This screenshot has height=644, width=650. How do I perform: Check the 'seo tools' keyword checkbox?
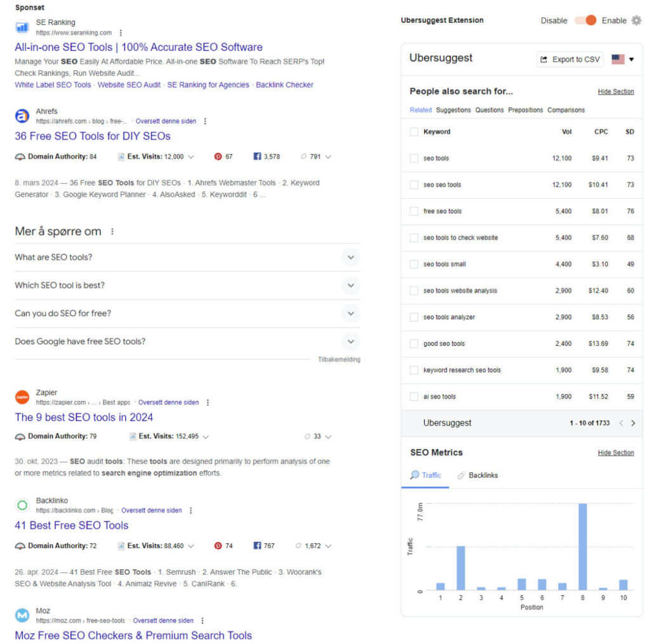pyautogui.click(x=414, y=159)
